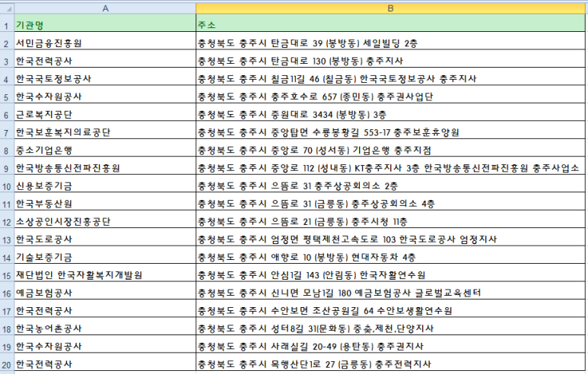Viewport: 588px width, 374px height.
Task: Click the select-all corner of the sheet
Action: coord(7,8)
